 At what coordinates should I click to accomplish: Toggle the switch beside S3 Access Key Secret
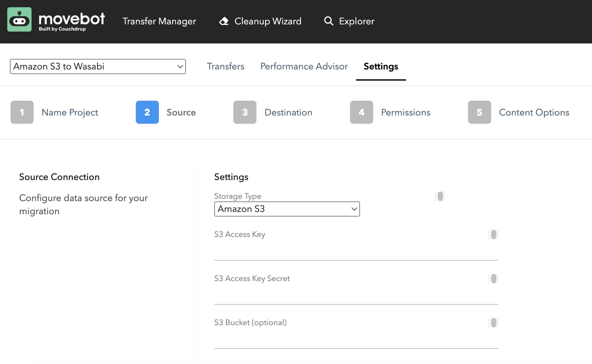[x=493, y=278]
